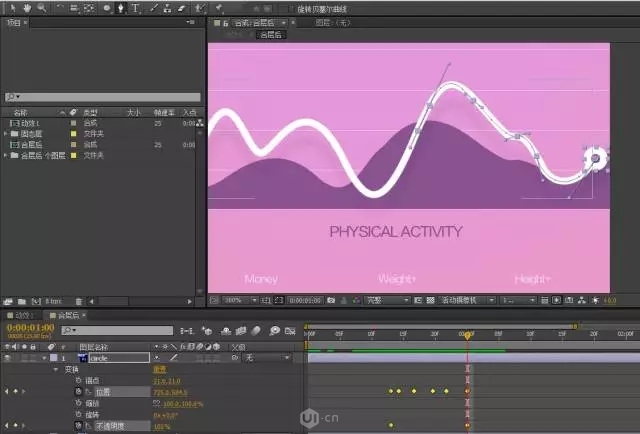
Task: Select the Clone Stamp tool
Action: 167,8
